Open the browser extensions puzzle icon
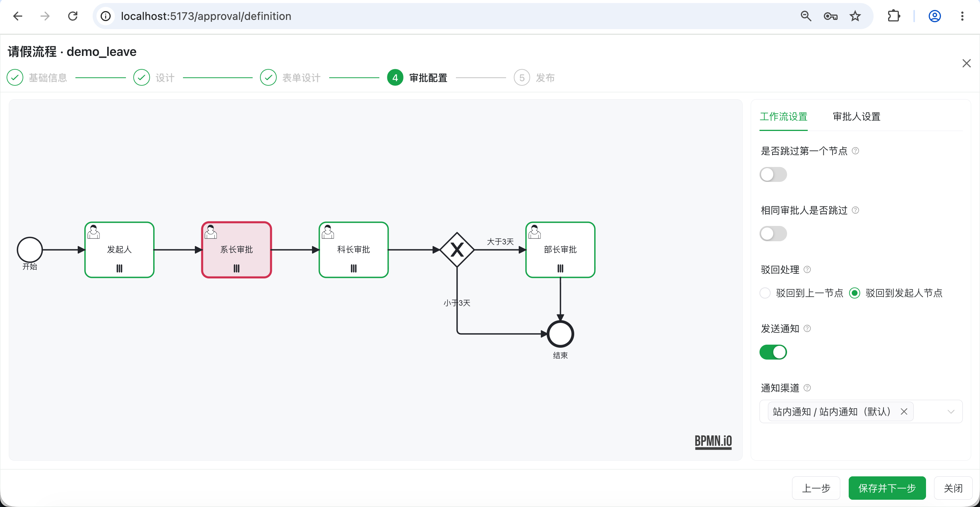 tap(893, 16)
